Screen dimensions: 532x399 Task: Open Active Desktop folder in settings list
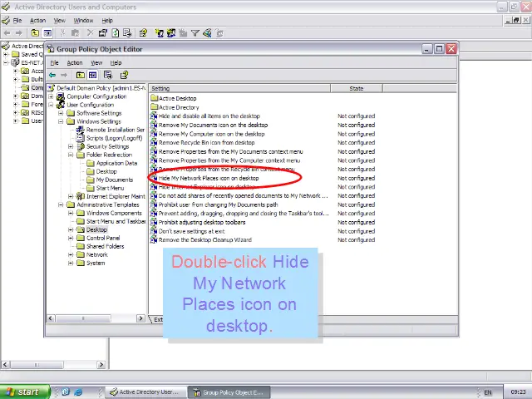point(177,98)
